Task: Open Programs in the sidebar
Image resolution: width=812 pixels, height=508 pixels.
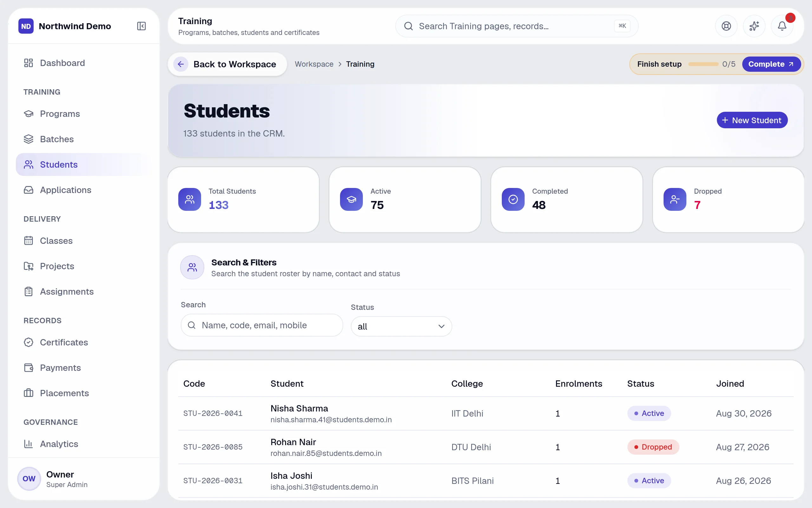Action: [x=83, y=114]
